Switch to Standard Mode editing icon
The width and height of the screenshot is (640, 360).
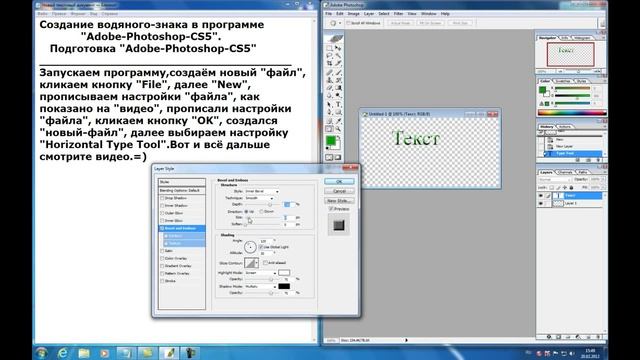(329, 158)
